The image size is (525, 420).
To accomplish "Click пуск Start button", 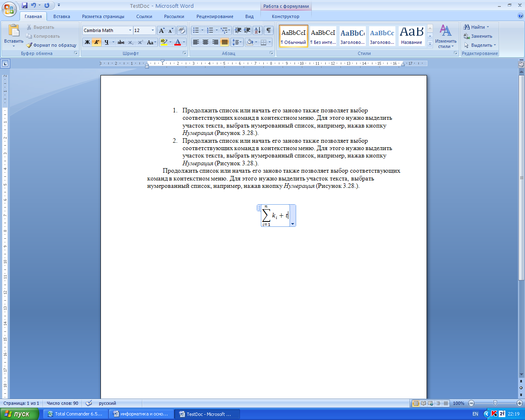I will tap(20, 414).
